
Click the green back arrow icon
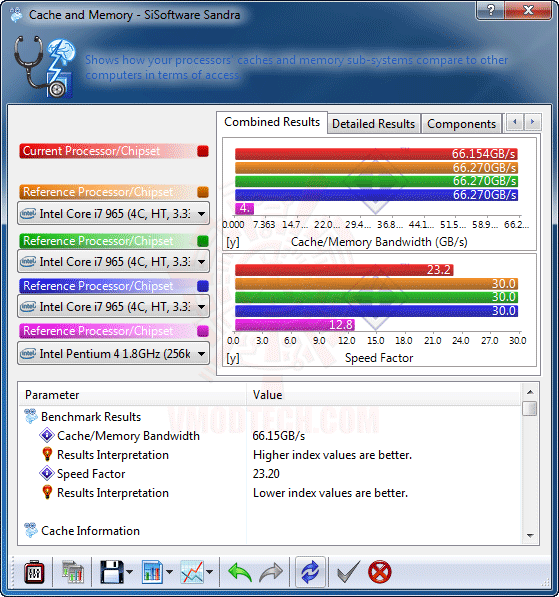pyautogui.click(x=240, y=572)
